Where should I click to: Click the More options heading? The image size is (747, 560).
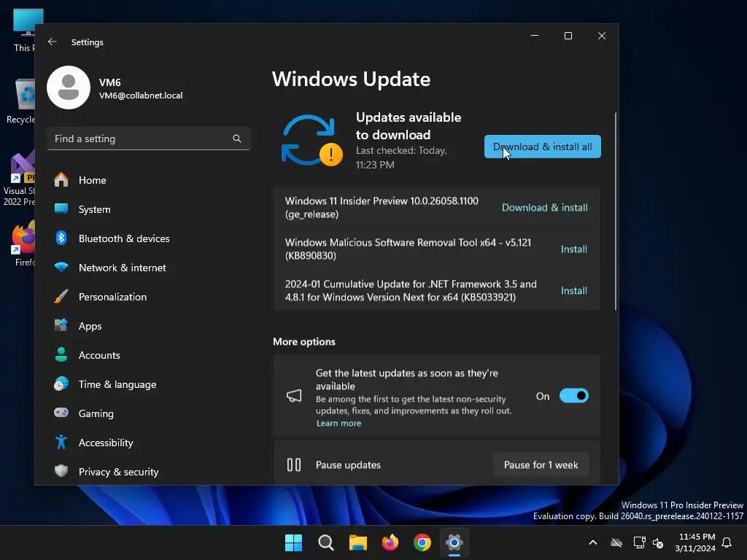click(x=304, y=341)
